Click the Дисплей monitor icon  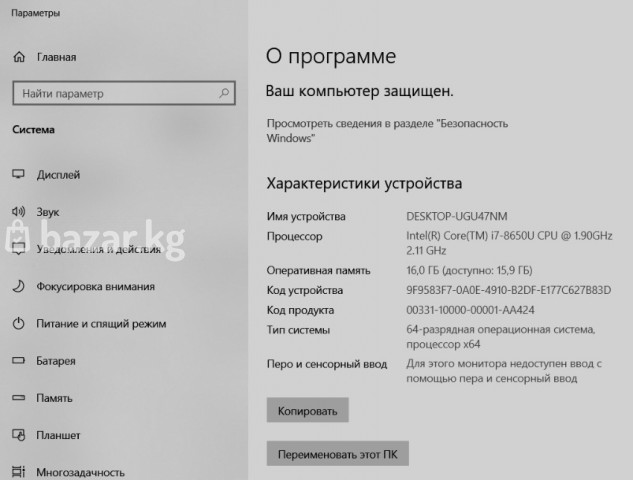18,174
